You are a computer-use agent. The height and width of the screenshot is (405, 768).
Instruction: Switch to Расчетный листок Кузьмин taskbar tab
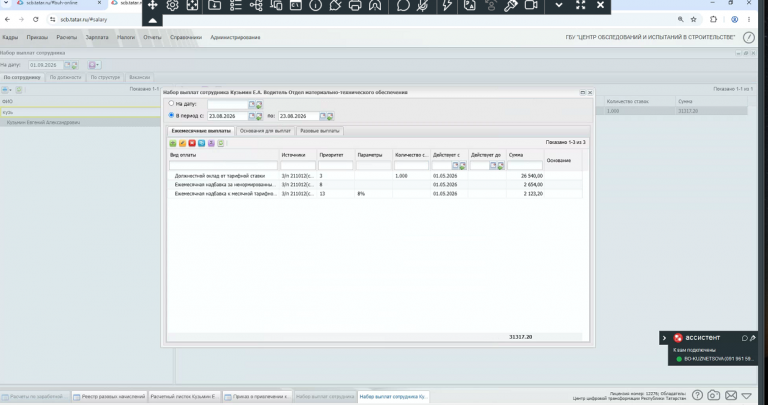184,396
